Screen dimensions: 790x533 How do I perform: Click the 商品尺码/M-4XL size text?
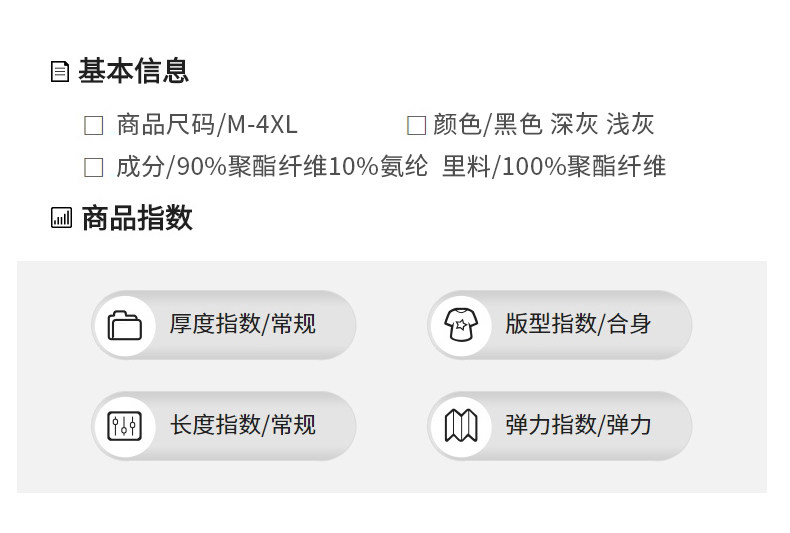(207, 125)
